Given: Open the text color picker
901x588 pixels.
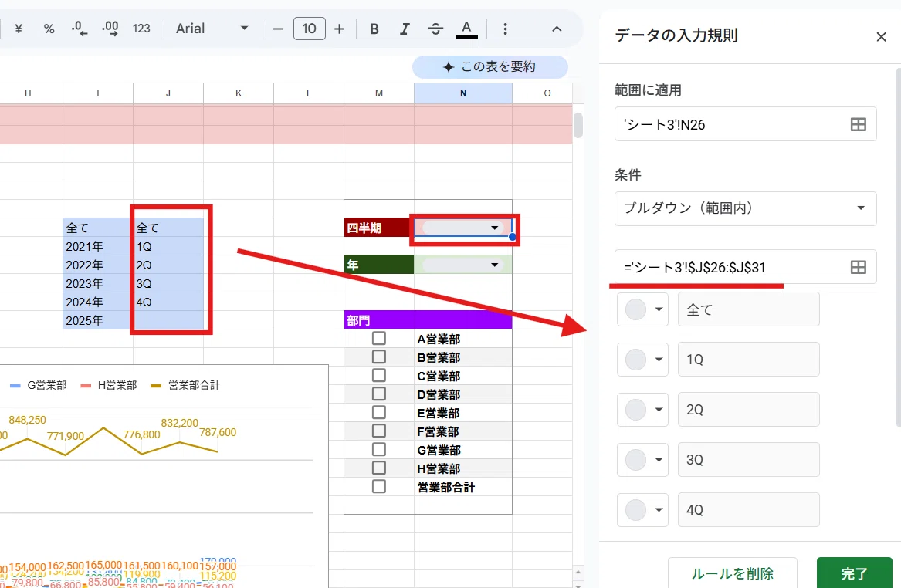Looking at the screenshot, I should point(466,29).
